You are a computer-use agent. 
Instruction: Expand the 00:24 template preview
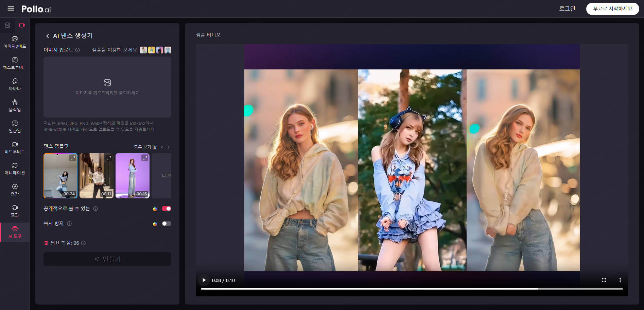pos(73,158)
